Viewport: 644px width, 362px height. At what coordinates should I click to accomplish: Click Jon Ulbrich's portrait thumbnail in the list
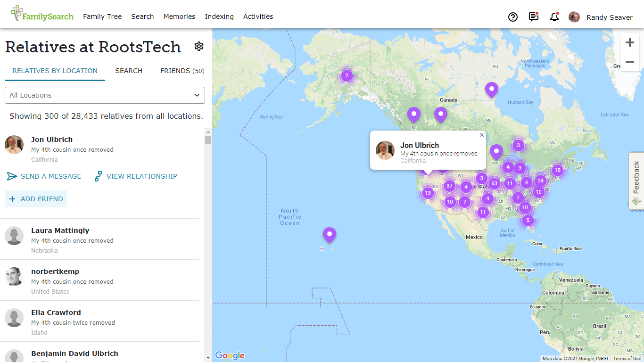pyautogui.click(x=14, y=145)
